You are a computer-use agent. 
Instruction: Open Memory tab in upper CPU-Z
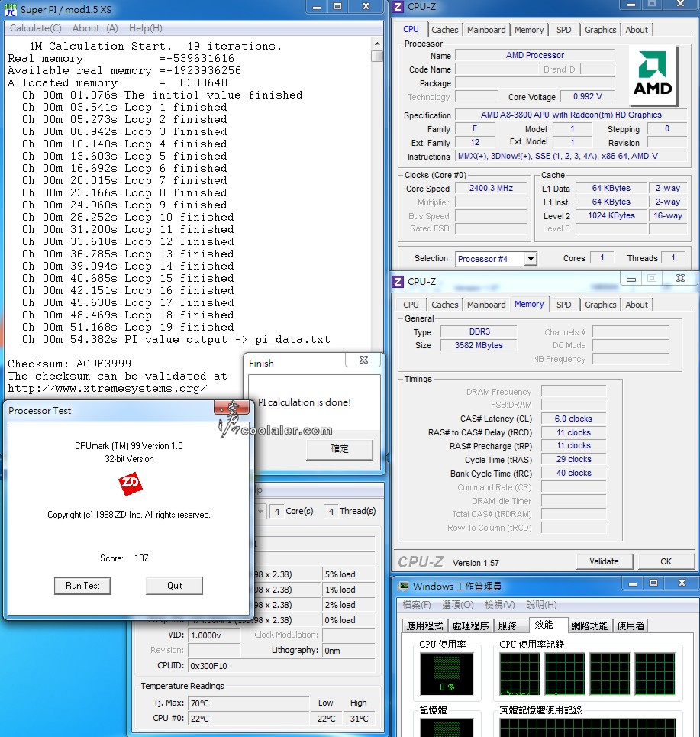point(529,30)
